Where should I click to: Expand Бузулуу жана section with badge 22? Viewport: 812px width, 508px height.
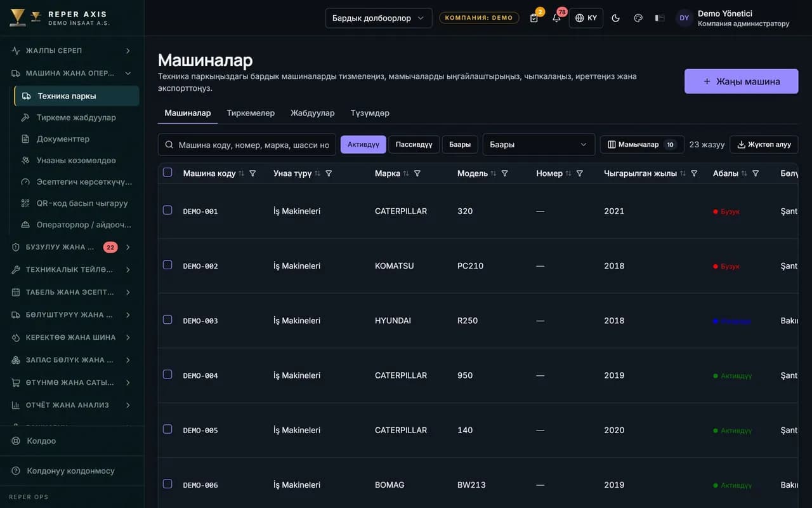point(72,247)
